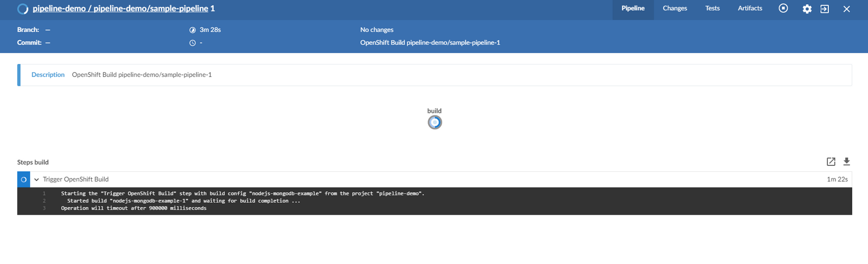868x264 pixels.
Task: Click the running spinner beside pipeline title
Action: point(23,9)
